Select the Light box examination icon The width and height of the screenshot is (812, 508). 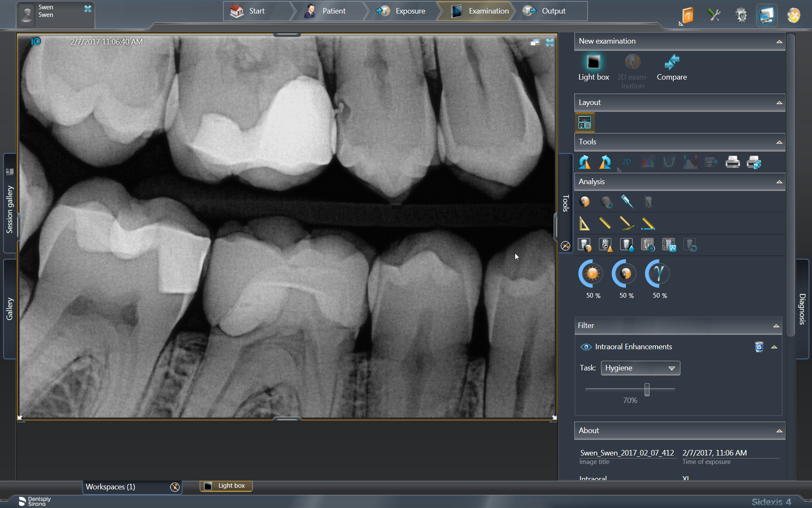[593, 63]
